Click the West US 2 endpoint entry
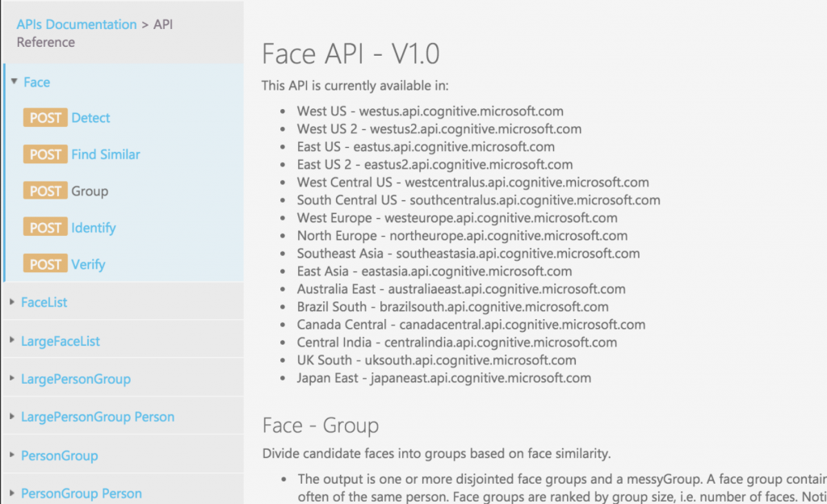This screenshot has width=827, height=504. tap(439, 129)
